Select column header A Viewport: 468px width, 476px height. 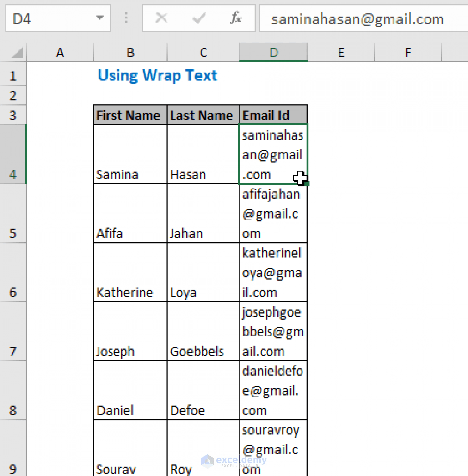coord(60,52)
